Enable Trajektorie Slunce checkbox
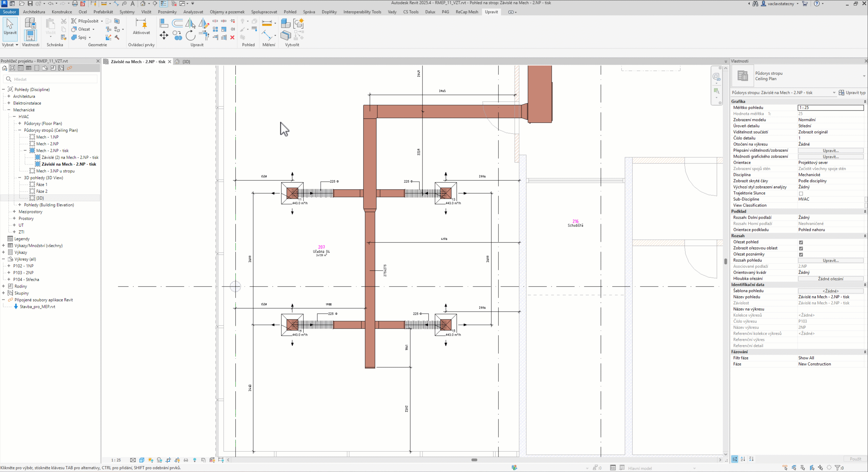 click(801, 193)
